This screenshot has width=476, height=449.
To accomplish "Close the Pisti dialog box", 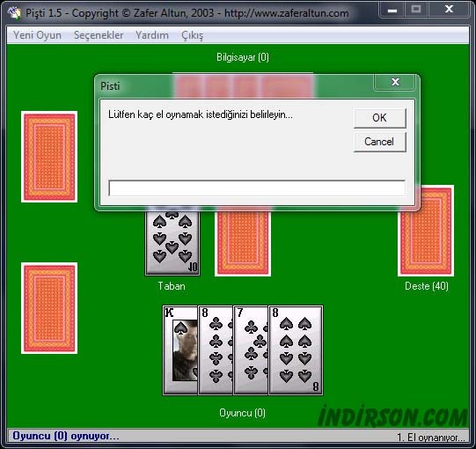I will click(395, 82).
